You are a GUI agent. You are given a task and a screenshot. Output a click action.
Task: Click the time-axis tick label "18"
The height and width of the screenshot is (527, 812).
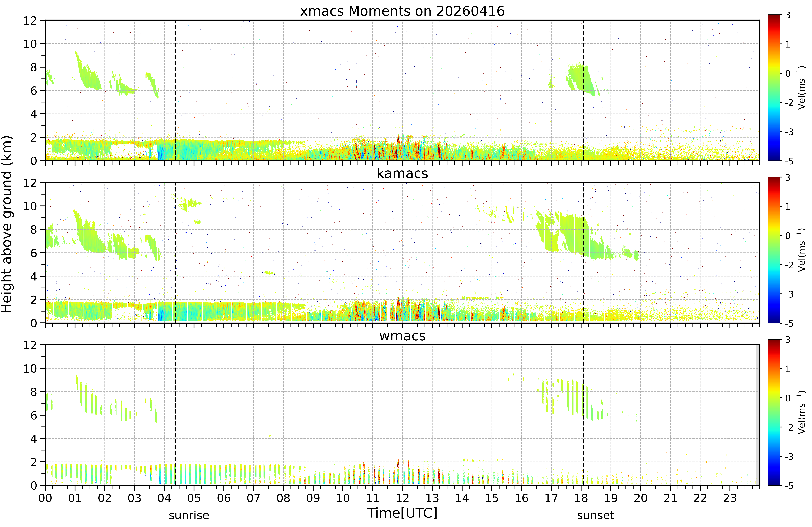point(581,498)
